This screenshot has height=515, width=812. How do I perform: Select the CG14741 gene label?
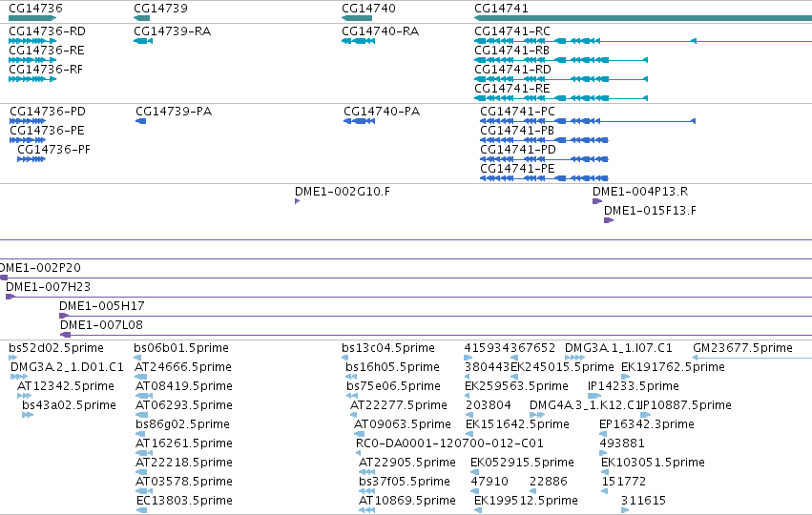[501, 9]
